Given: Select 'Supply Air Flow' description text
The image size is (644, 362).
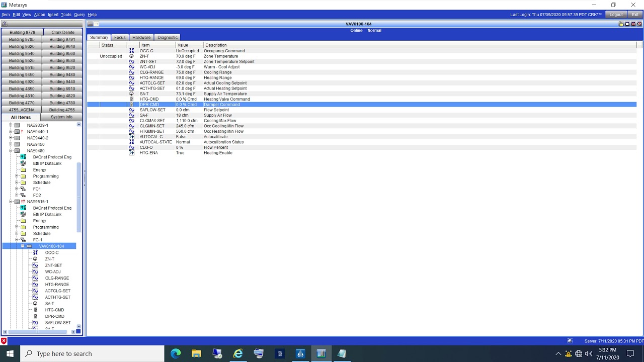Looking at the screenshot, I should 218,115.
